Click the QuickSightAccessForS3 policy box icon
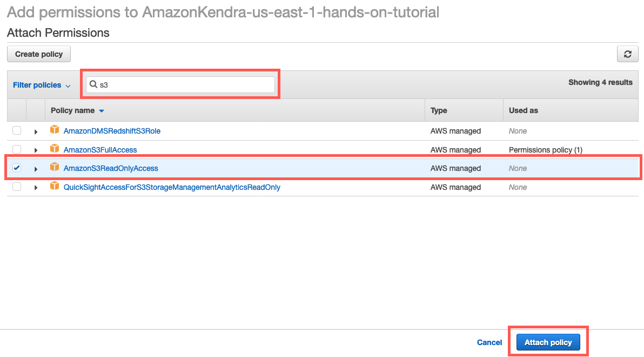644x357 pixels. click(x=54, y=187)
